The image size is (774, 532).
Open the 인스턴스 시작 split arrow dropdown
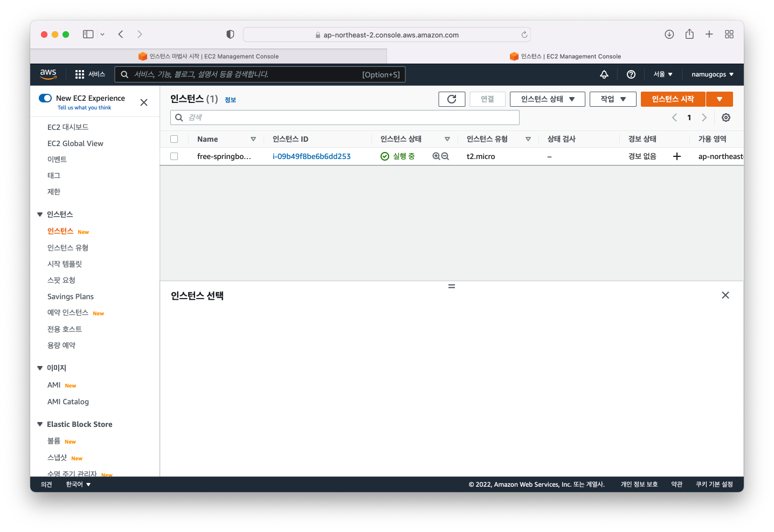click(720, 99)
